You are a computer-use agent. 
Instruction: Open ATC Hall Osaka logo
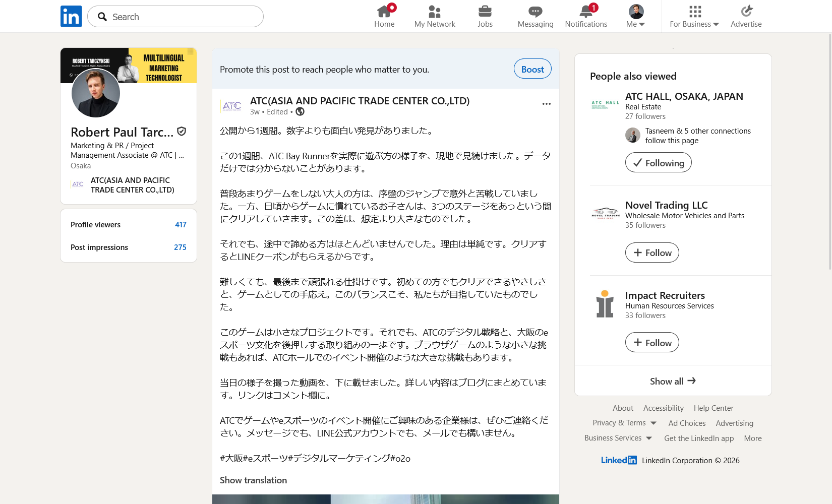(x=605, y=104)
